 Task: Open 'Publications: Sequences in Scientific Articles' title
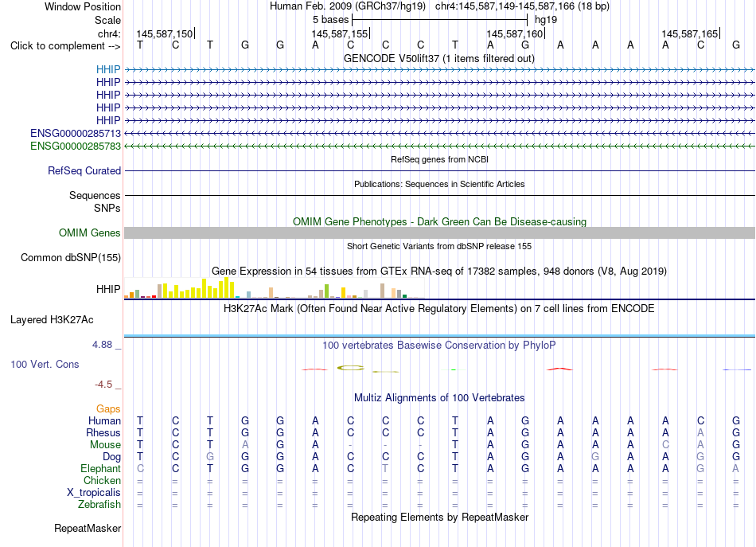(x=439, y=184)
